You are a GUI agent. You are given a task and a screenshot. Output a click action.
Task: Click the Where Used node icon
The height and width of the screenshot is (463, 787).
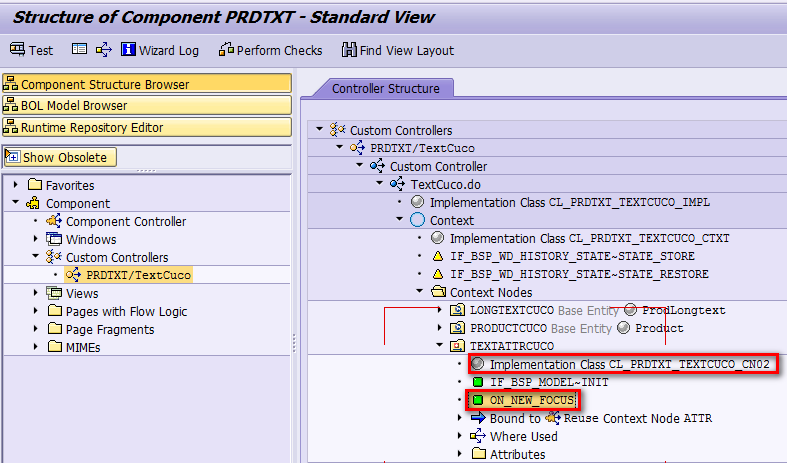(x=478, y=436)
